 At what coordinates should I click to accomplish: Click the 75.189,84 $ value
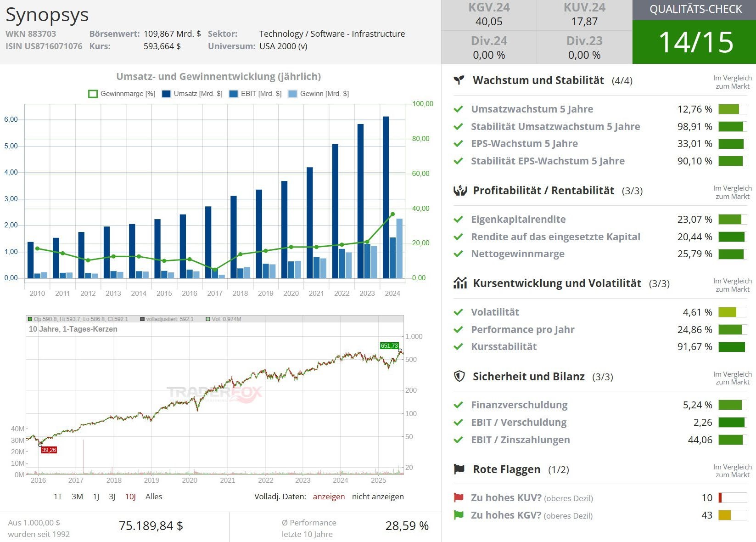[151, 526]
